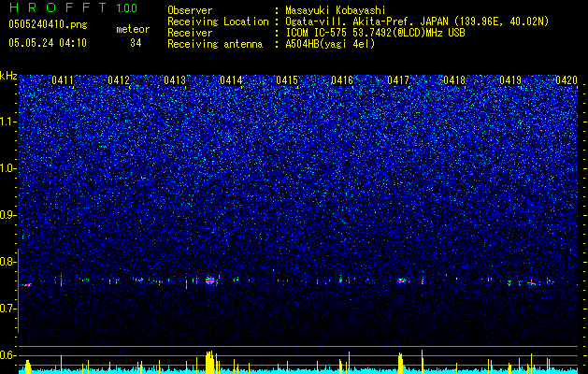Image resolution: width=588 pixels, height=374 pixels.
Task: Click the 0.6 kHz axis label
Action: click(7, 355)
